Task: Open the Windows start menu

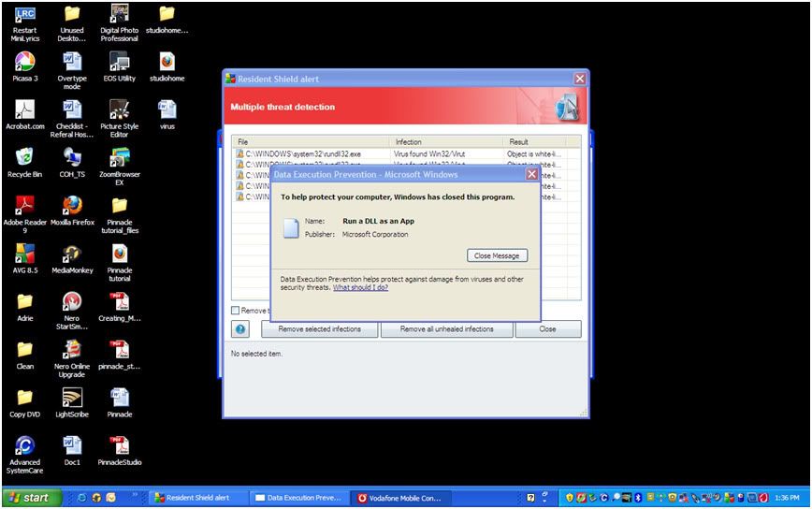Action: point(32,498)
